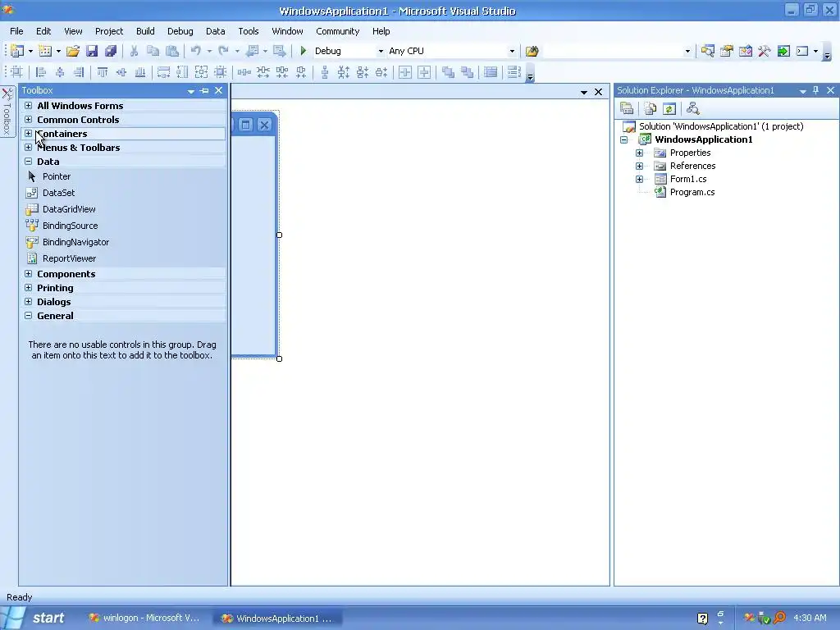
Task: Open the Community menu
Action: pyautogui.click(x=337, y=31)
